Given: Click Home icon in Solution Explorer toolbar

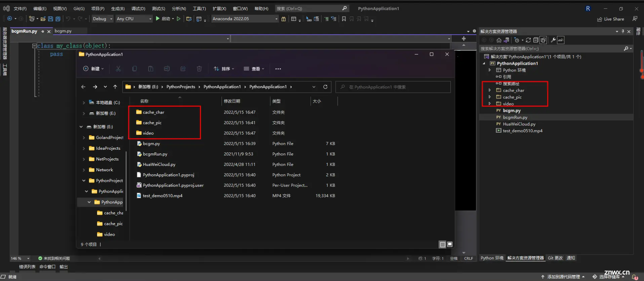Looking at the screenshot, I should click(x=499, y=40).
